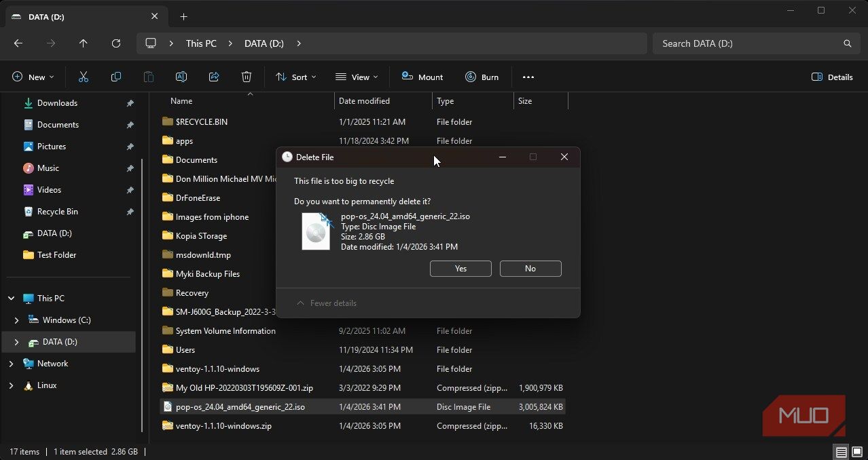The width and height of the screenshot is (868, 460).
Task: Cancel deletion with No button
Action: pyautogui.click(x=530, y=269)
